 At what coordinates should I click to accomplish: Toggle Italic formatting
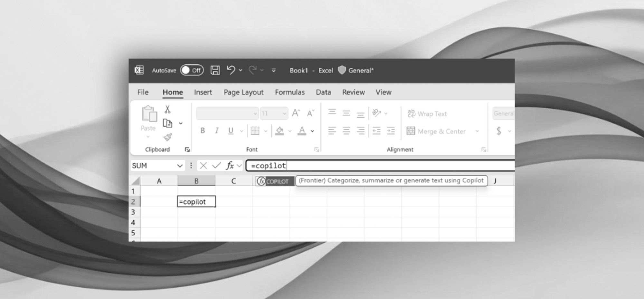tap(217, 130)
